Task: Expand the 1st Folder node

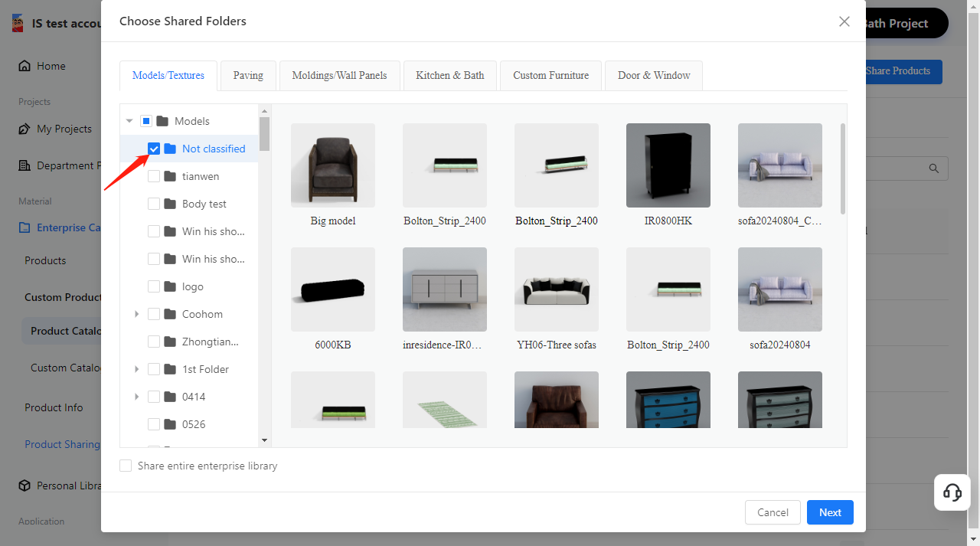Action: coord(137,369)
